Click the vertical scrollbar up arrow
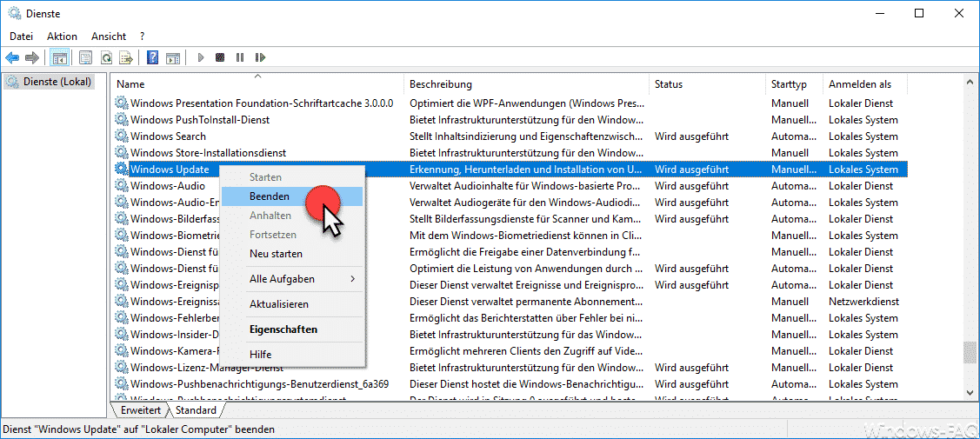 (x=970, y=81)
